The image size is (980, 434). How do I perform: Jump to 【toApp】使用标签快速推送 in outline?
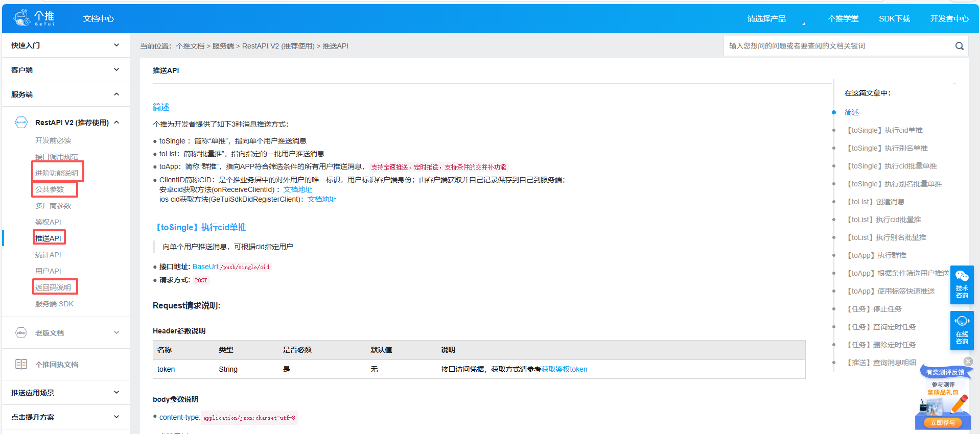[x=890, y=291]
